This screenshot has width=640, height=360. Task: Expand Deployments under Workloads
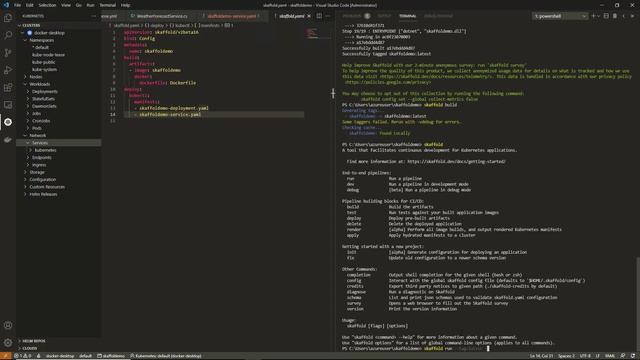[28, 91]
